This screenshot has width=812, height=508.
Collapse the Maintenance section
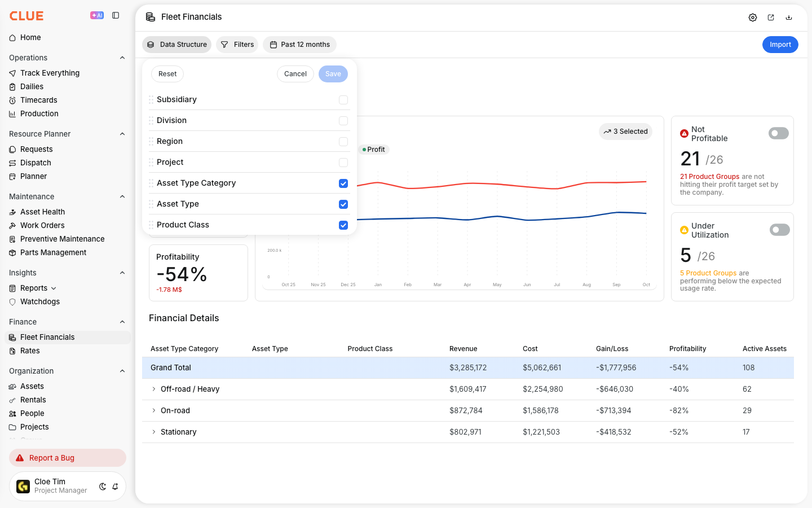pos(122,196)
